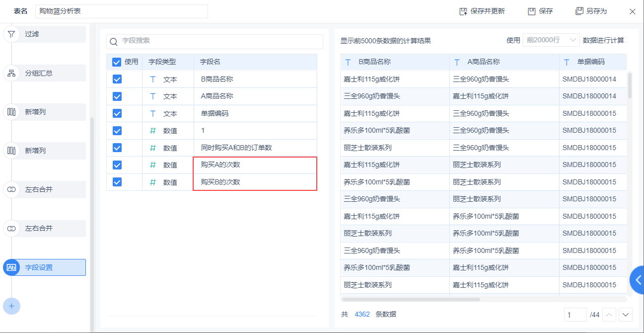Click the preview horizontal scrollbar

pyautogui.click(x=411, y=299)
